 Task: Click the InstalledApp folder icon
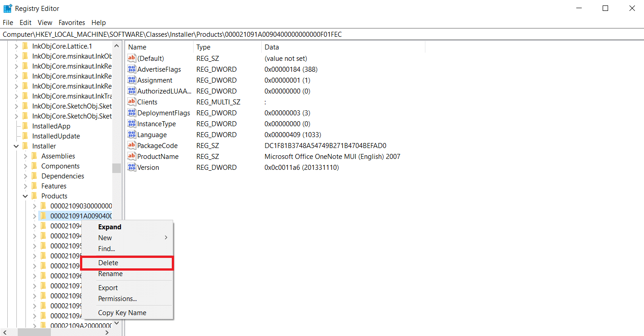(25, 126)
